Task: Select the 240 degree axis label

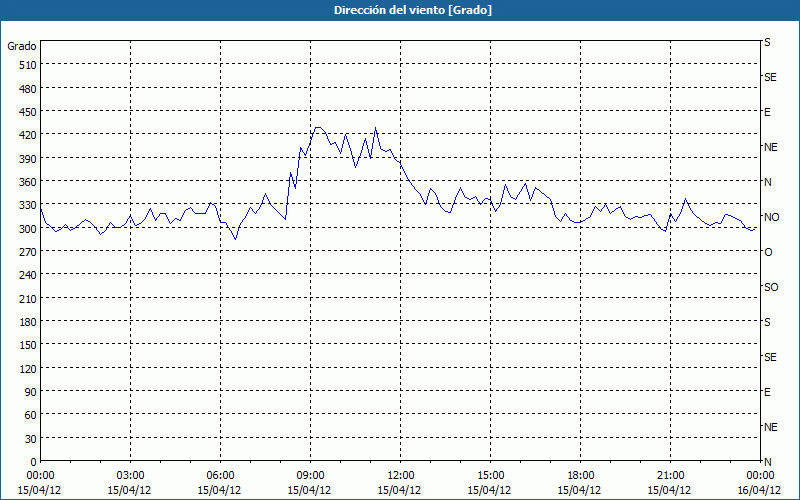Action: pos(29,276)
